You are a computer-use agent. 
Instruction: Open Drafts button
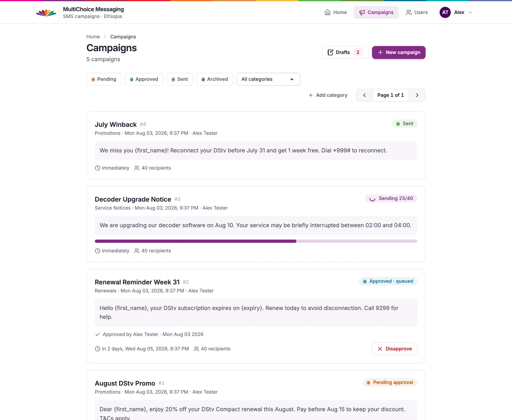[345, 52]
